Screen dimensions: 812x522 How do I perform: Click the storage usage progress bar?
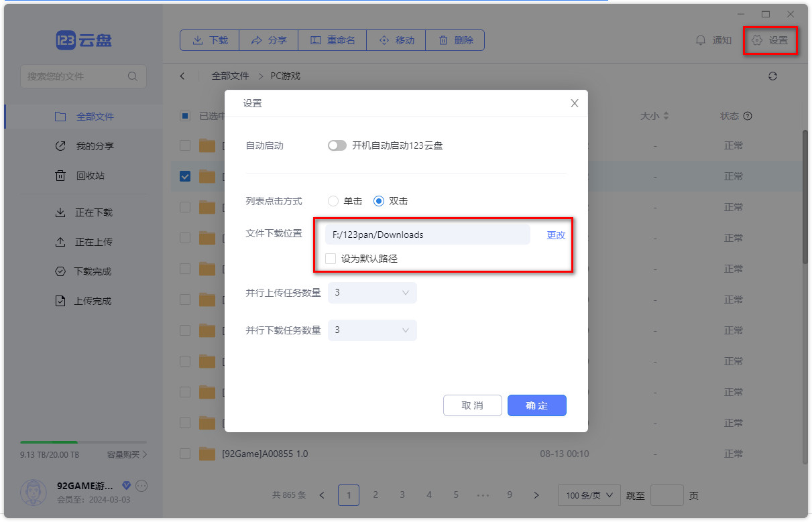point(82,442)
